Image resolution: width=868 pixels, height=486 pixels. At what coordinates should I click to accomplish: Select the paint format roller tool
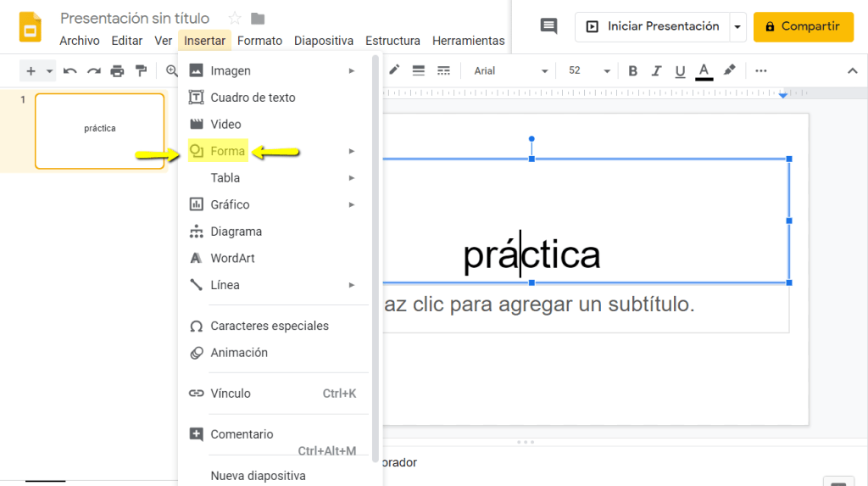pyautogui.click(x=141, y=70)
